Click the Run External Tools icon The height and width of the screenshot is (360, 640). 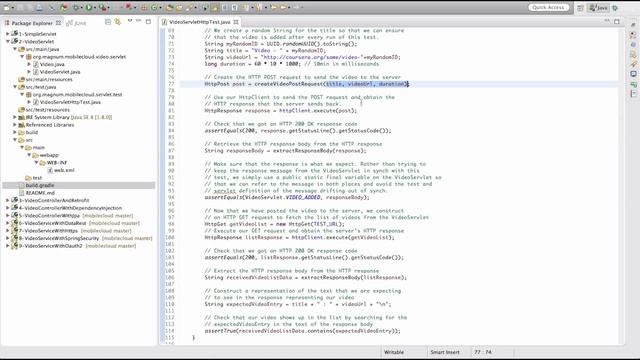tap(102, 7)
